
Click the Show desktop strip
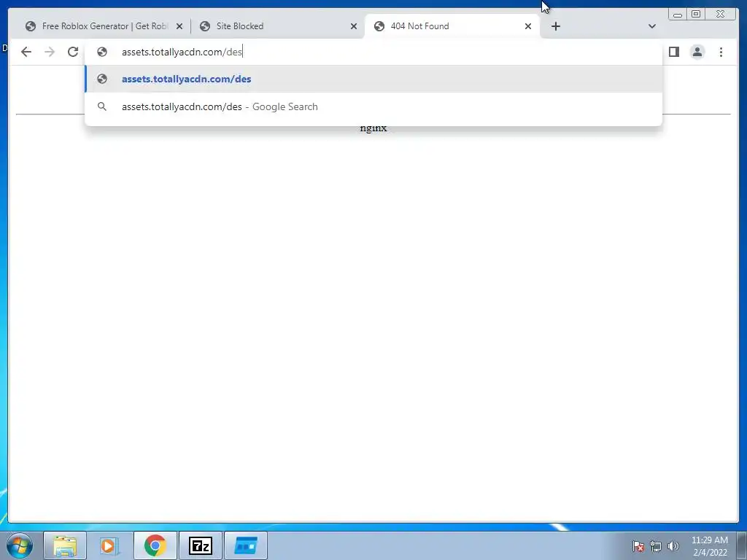coord(742,545)
